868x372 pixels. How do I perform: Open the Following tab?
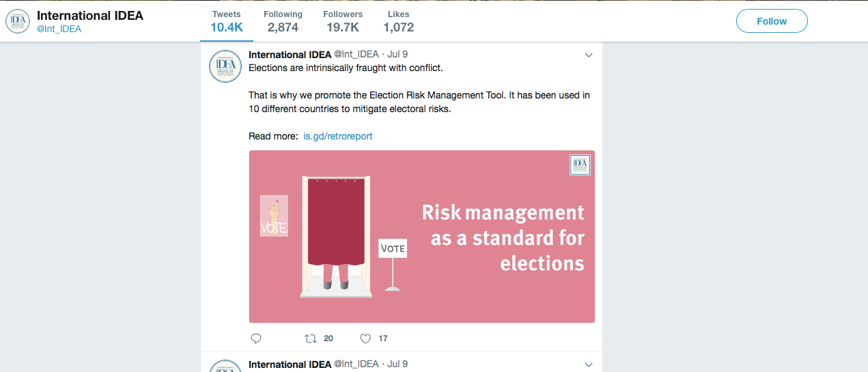coord(283,21)
